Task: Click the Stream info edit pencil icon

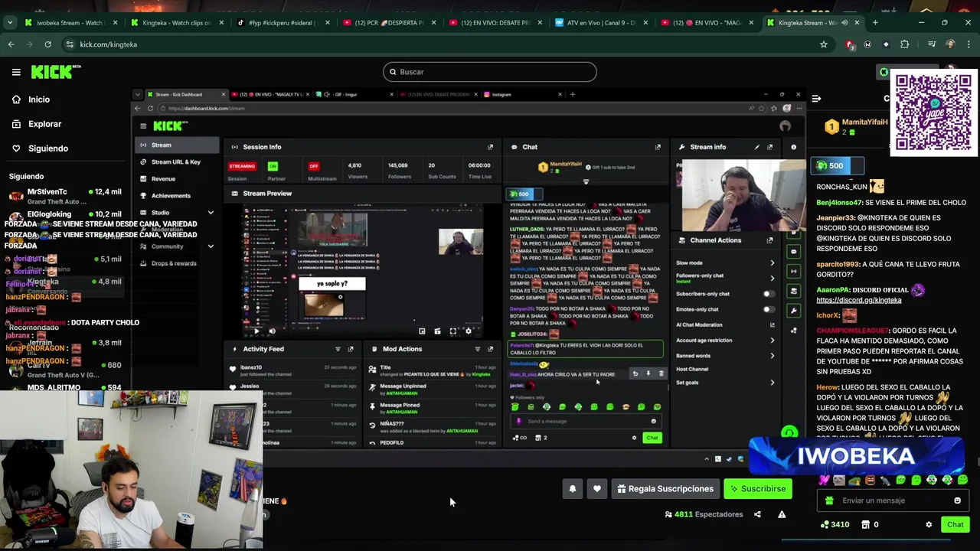Action: pyautogui.click(x=757, y=147)
